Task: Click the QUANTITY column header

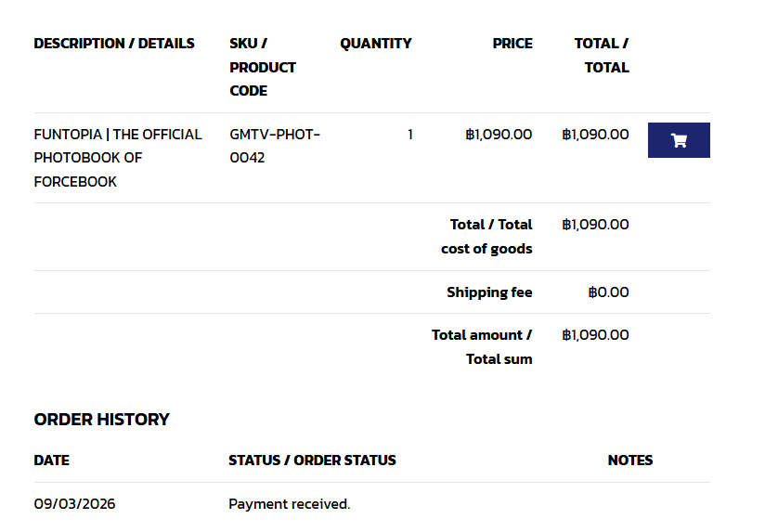Action: (x=376, y=44)
